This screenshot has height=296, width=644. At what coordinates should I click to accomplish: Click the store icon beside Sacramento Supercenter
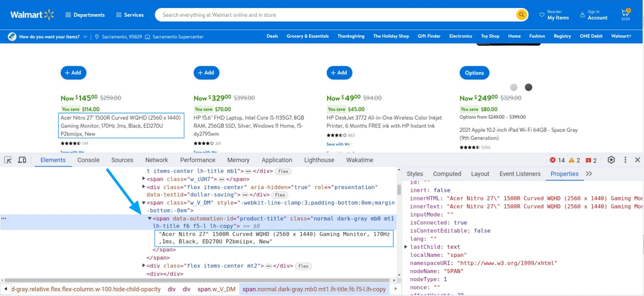click(x=148, y=37)
